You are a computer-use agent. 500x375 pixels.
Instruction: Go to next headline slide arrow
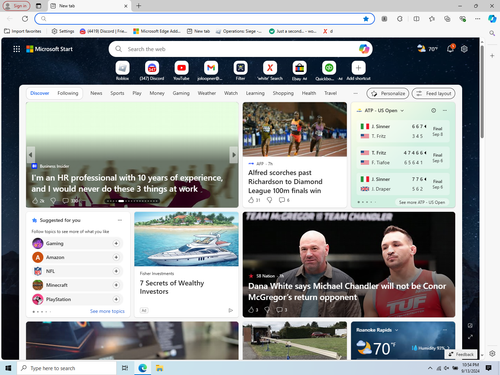[x=234, y=155]
